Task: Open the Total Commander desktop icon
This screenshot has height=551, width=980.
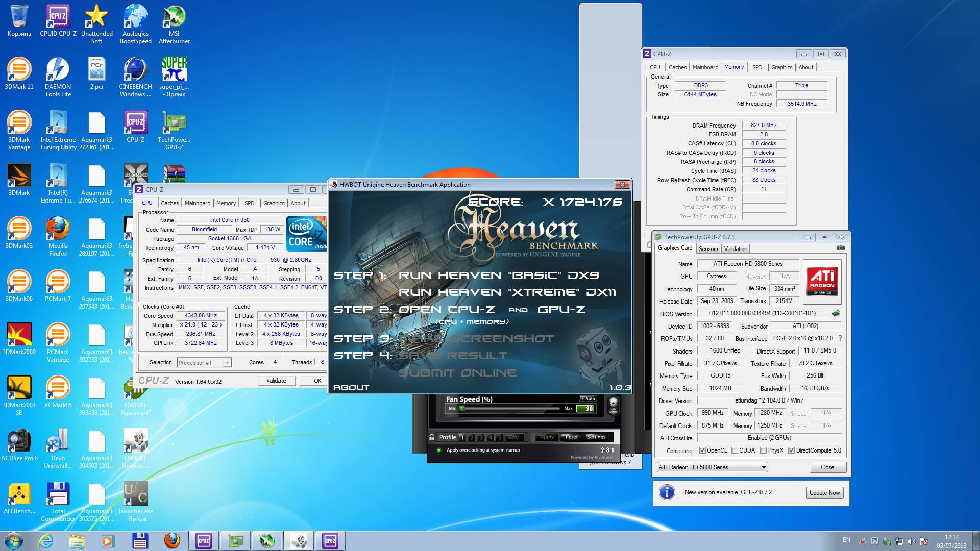Action: point(58,502)
